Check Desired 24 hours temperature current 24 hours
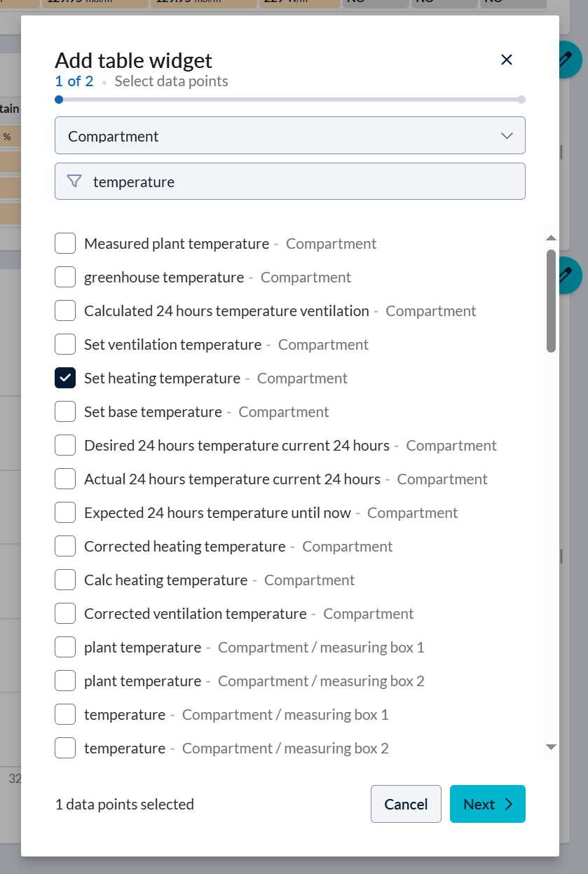Viewport: 588px width, 874px height. click(64, 445)
